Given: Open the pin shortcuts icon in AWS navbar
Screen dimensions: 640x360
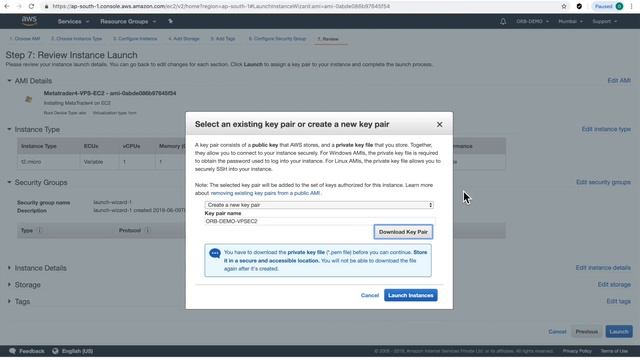Looking at the screenshot, I should [170, 21].
